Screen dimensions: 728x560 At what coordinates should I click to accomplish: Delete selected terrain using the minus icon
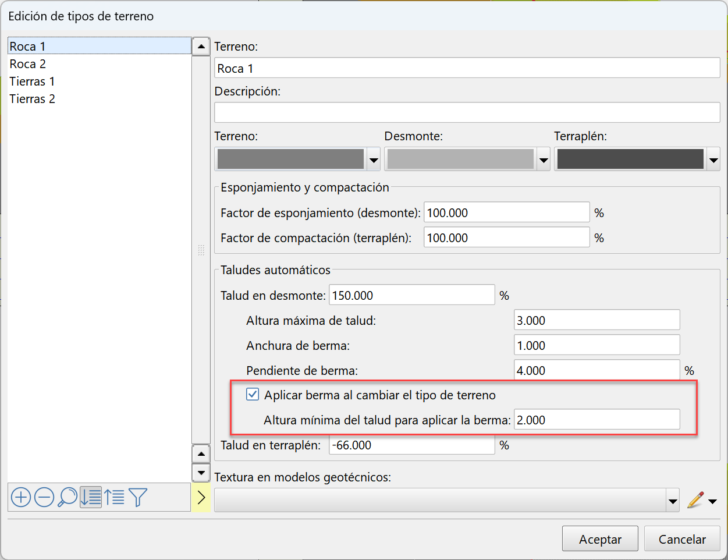tap(44, 497)
